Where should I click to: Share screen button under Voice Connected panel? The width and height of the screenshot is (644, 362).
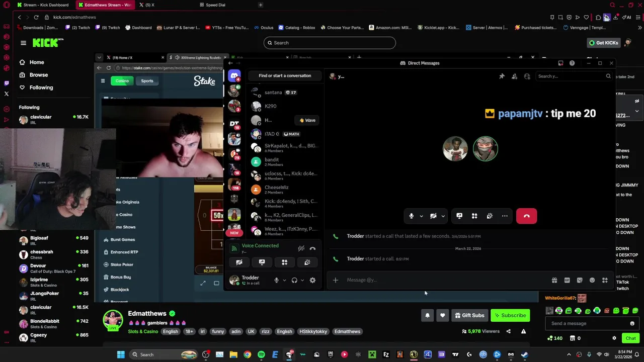(262, 262)
